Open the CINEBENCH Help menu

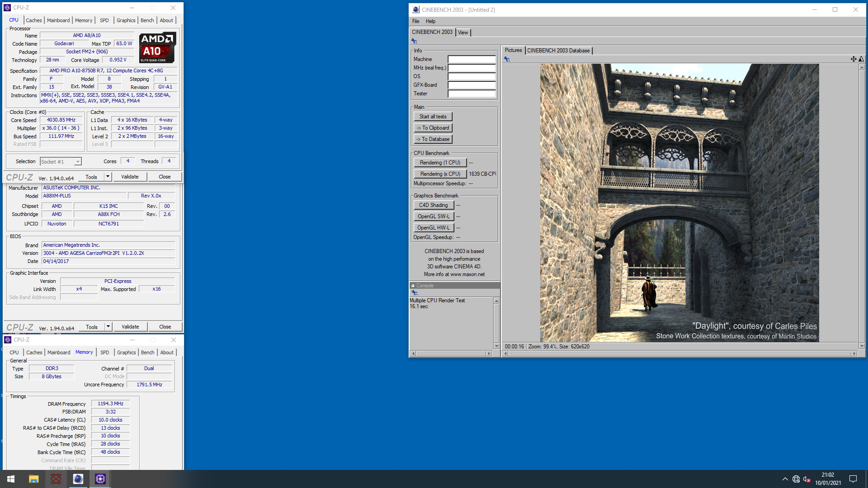(x=430, y=21)
